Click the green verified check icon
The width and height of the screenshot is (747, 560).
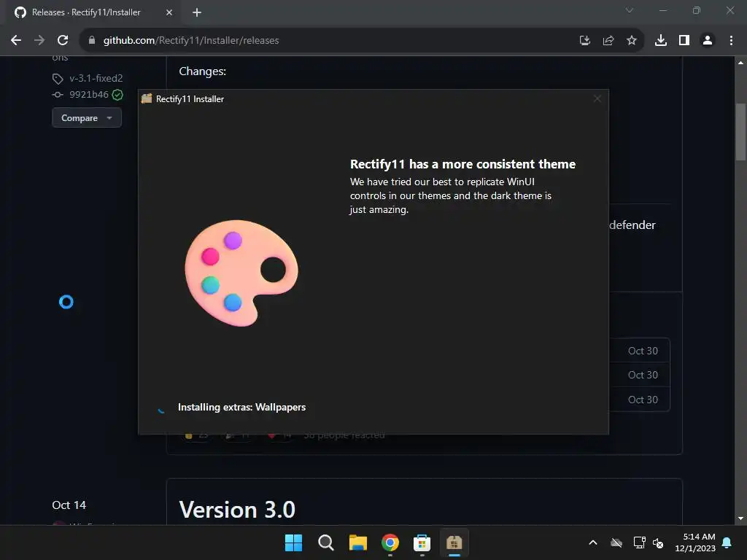pyautogui.click(x=117, y=95)
